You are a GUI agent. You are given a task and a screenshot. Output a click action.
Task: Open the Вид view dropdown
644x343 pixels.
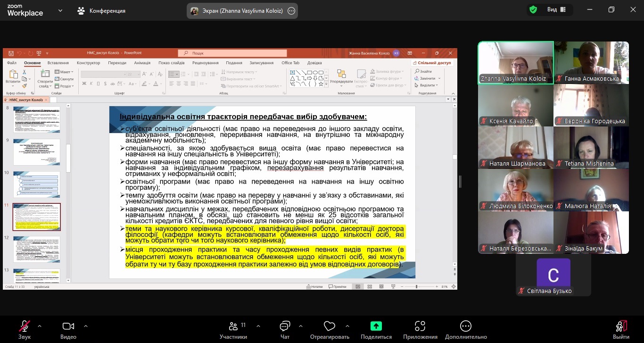[x=556, y=10]
